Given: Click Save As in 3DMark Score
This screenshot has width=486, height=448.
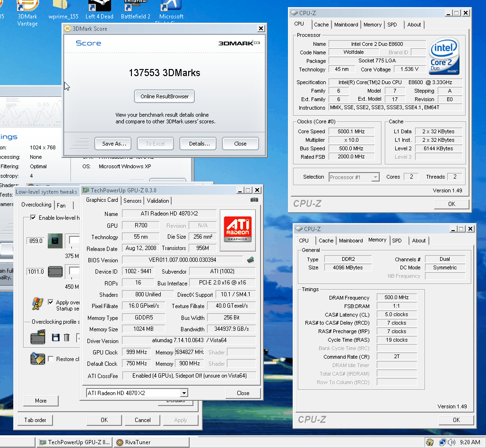Looking at the screenshot, I should [114, 144].
